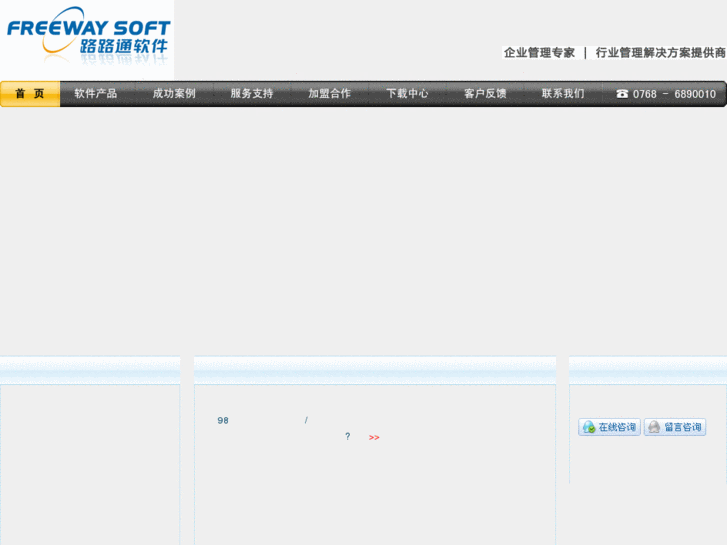Select 服务支持 in navigation bar
Image resolution: width=727 pixels, height=545 pixels.
click(x=252, y=94)
